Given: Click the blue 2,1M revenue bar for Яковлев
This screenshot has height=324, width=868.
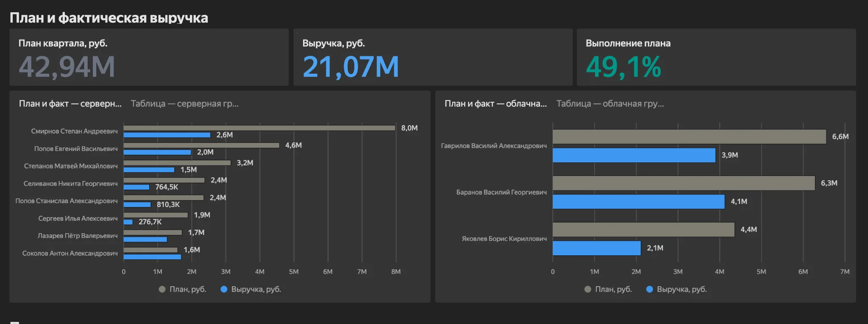Looking at the screenshot, I should tap(597, 248).
